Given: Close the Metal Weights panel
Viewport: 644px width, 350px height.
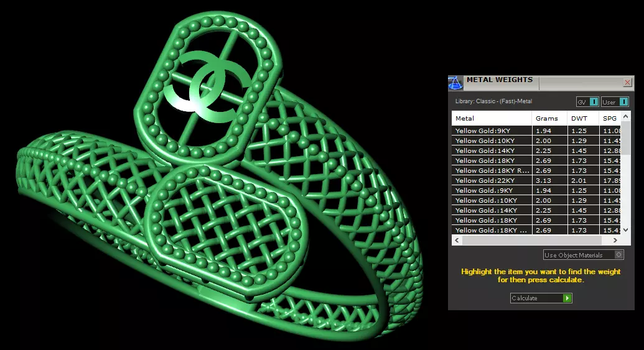Looking at the screenshot, I should [x=627, y=83].
